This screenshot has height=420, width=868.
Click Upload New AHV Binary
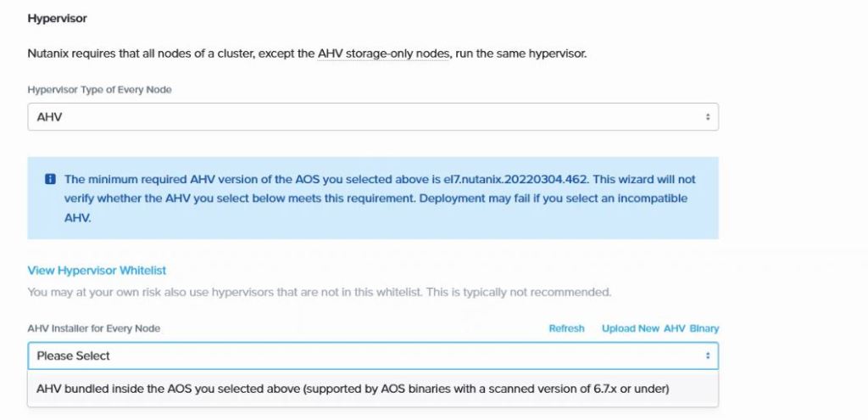pyautogui.click(x=660, y=328)
